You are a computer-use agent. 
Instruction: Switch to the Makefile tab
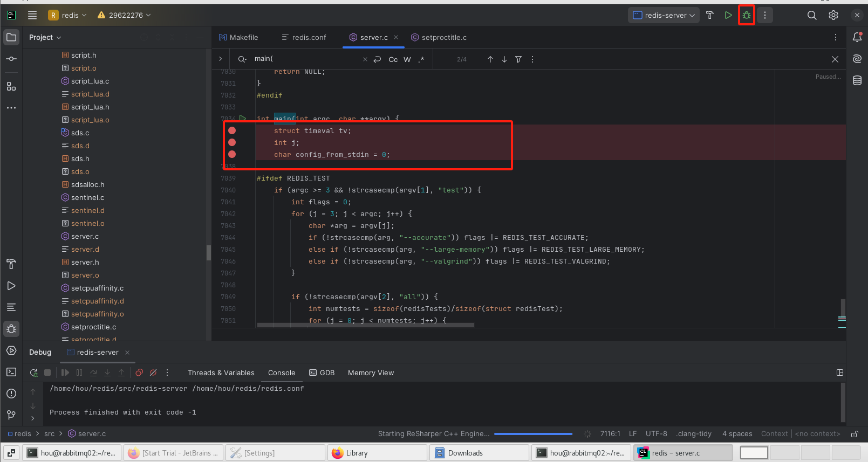click(238, 37)
